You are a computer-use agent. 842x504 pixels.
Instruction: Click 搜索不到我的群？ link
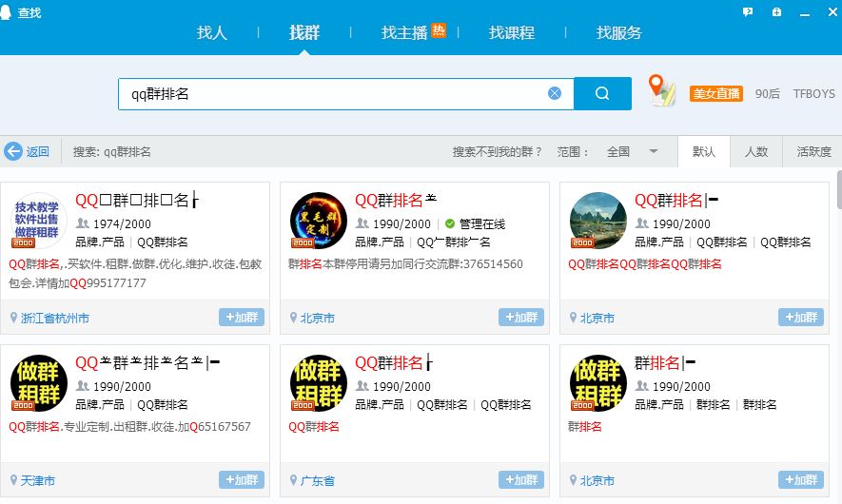pyautogui.click(x=498, y=152)
